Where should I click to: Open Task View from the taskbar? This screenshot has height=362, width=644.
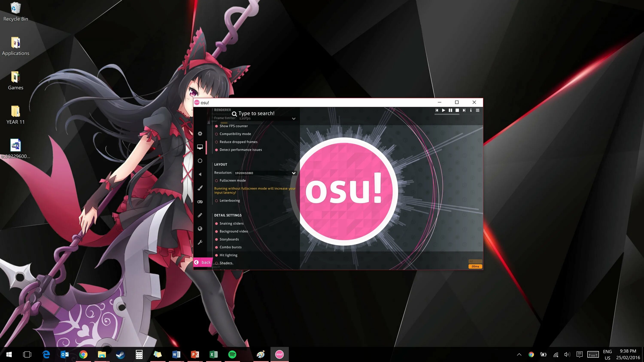pyautogui.click(x=27, y=354)
